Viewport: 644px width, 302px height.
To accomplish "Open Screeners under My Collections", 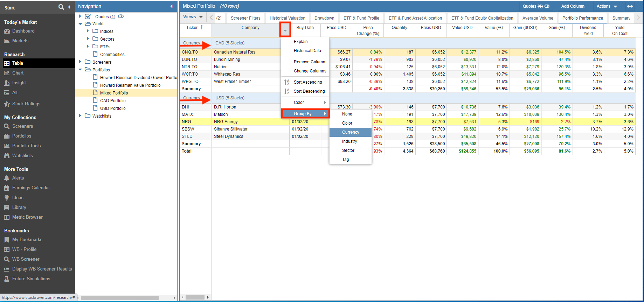I will coord(22,126).
